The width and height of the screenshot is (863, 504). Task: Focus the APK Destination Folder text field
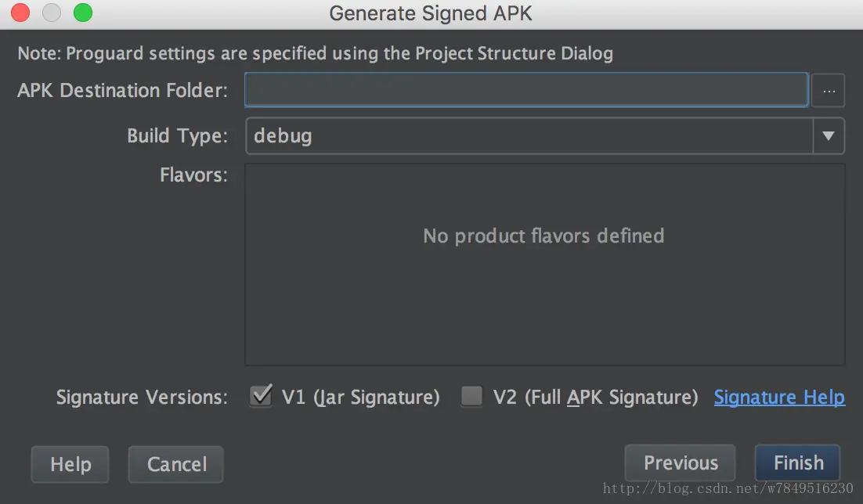coord(526,91)
